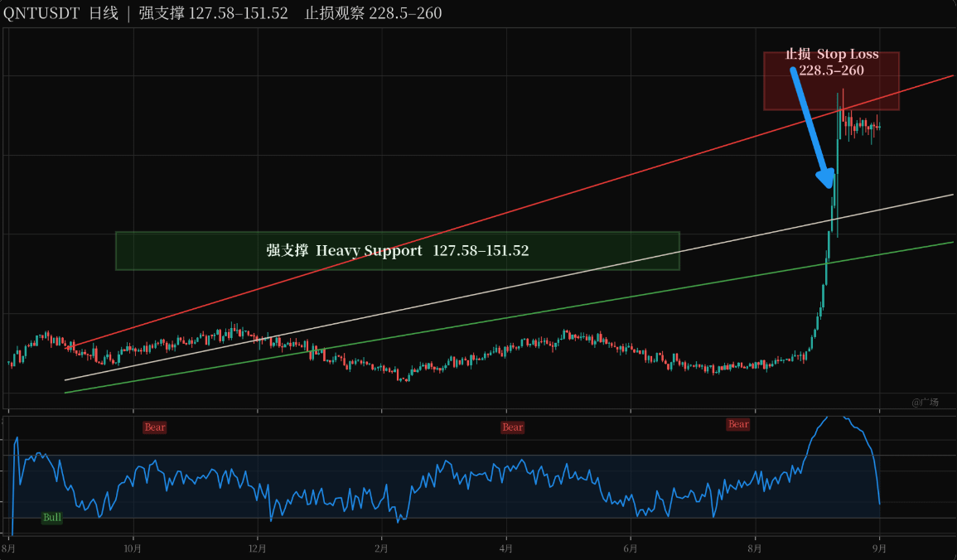Click the 6月 date axis label

tap(631, 548)
